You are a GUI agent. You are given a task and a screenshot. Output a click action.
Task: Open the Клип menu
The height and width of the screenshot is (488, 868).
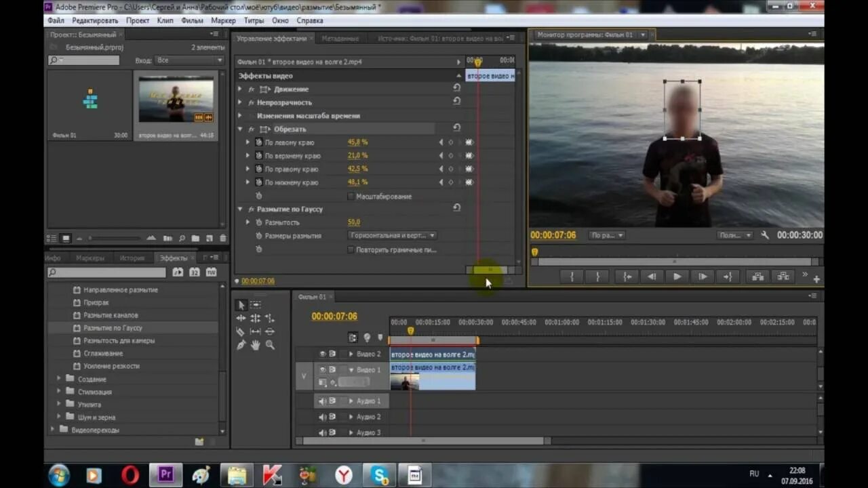(165, 20)
